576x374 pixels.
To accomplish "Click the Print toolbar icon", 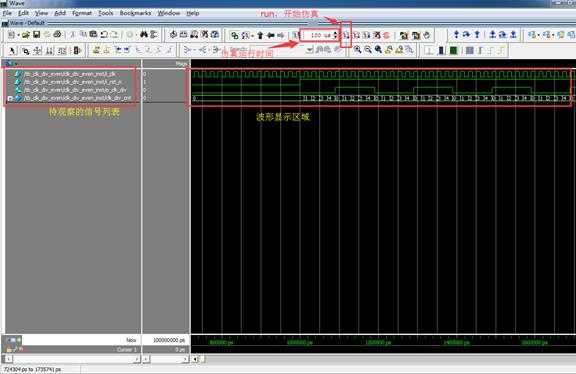I will (x=57, y=35).
